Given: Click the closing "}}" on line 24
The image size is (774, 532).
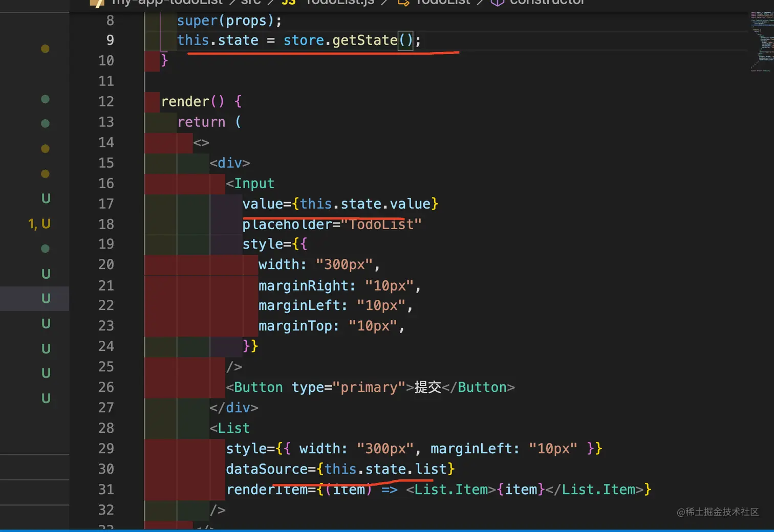Looking at the screenshot, I should [x=250, y=346].
